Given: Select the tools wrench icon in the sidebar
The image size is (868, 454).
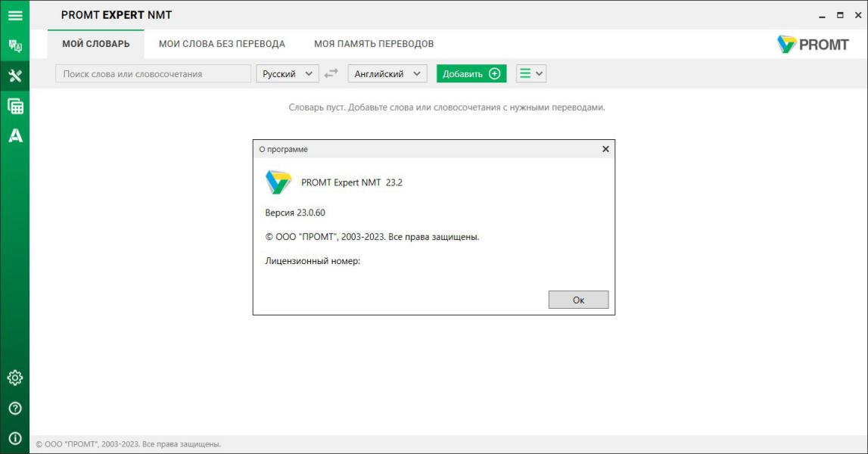Looking at the screenshot, I should (15, 76).
